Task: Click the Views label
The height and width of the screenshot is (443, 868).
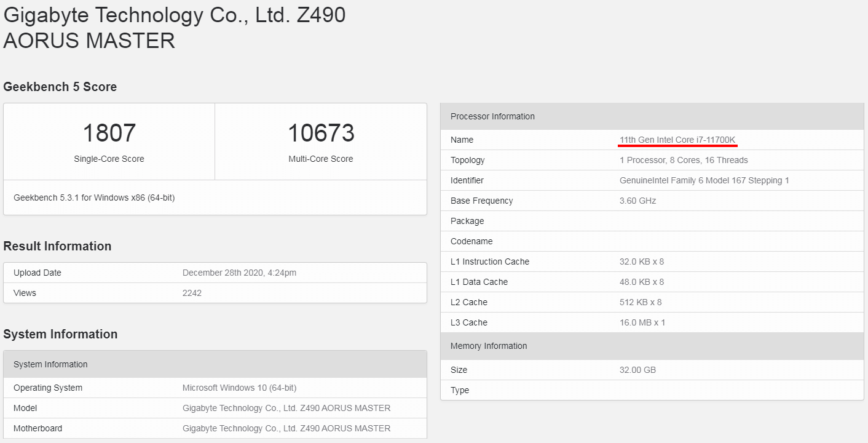Action: coord(25,293)
